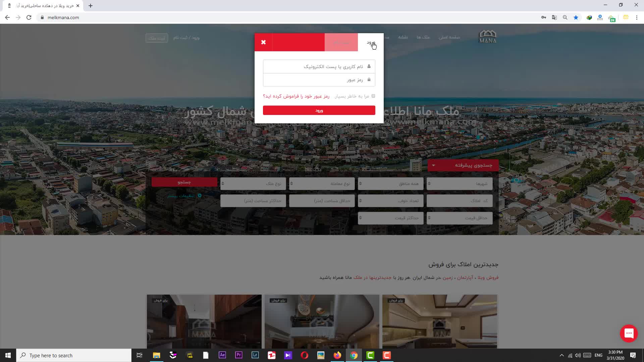644x362 pixels.
Task: Open Chrome's three-dot menu
Action: pos(637,17)
